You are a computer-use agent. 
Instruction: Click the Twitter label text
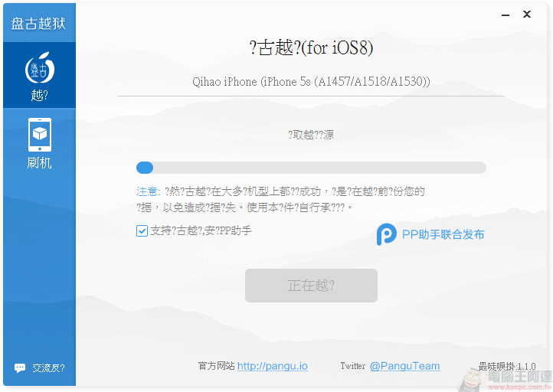pyautogui.click(x=352, y=366)
